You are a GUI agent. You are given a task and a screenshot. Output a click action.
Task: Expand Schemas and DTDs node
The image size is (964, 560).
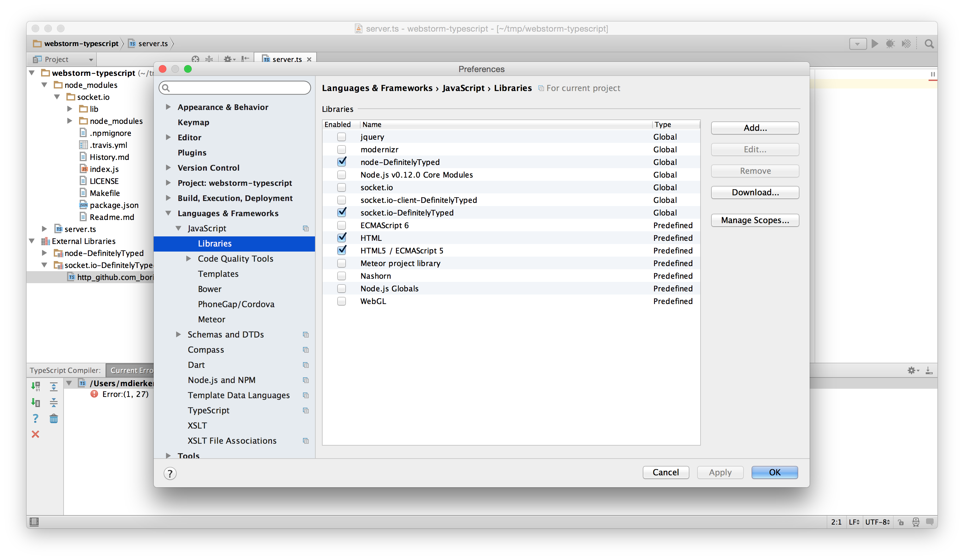click(178, 334)
